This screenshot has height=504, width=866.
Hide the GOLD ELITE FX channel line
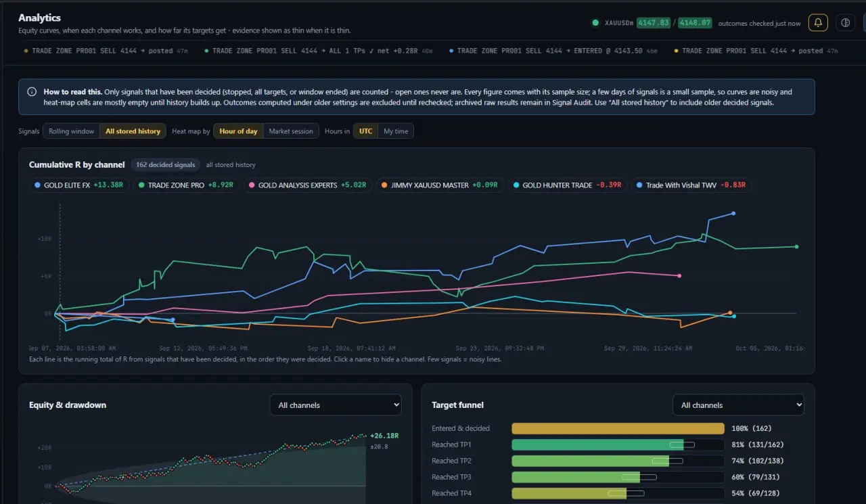click(x=78, y=185)
